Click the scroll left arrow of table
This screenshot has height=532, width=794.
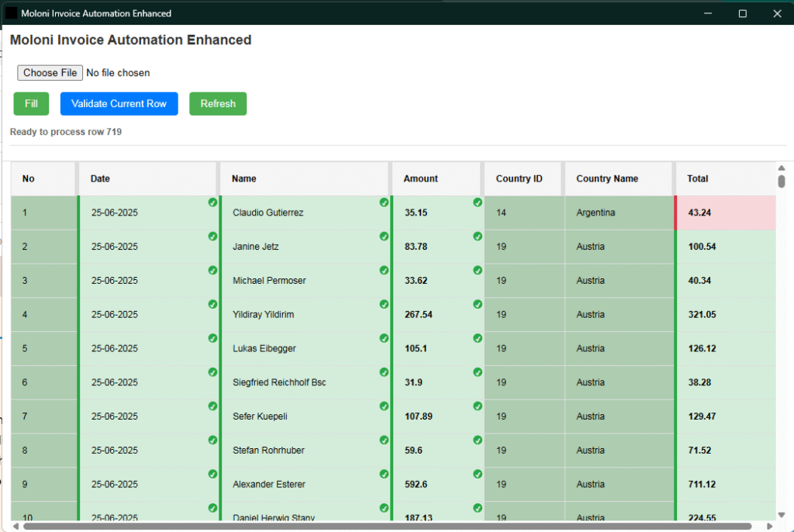tap(16, 527)
